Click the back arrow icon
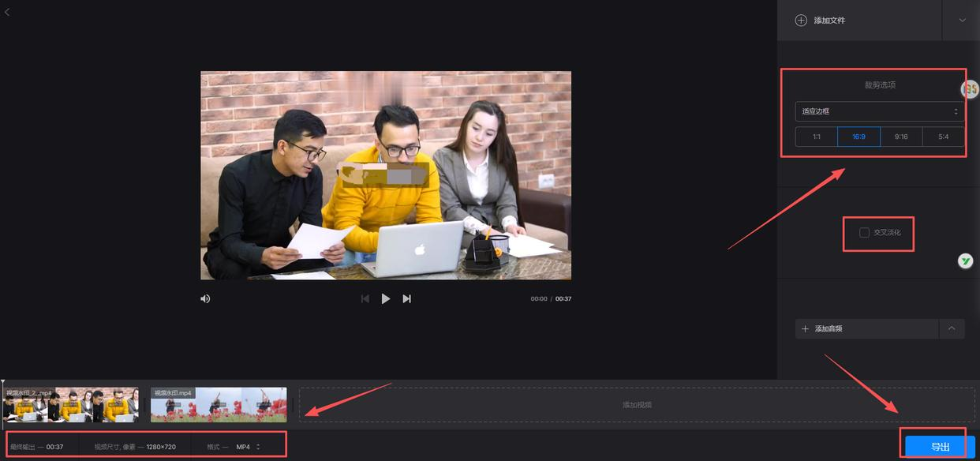Screen dimensions: 980x461 [7, 12]
